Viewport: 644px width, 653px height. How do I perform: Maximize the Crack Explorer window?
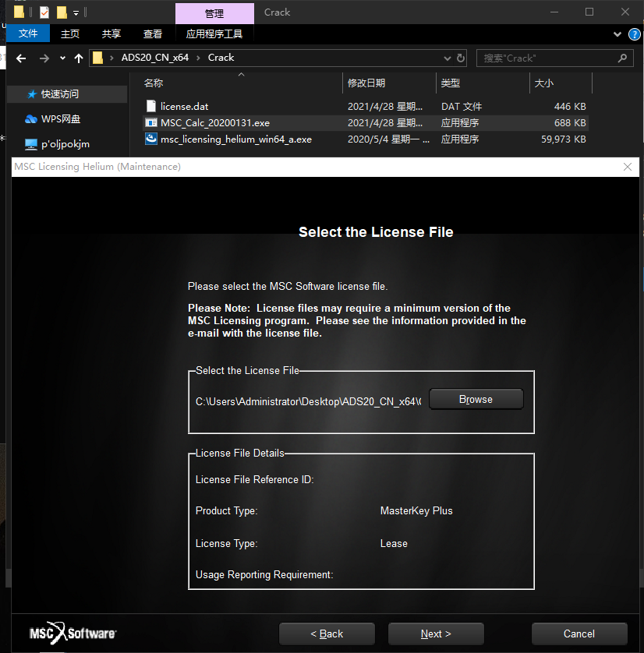589,12
